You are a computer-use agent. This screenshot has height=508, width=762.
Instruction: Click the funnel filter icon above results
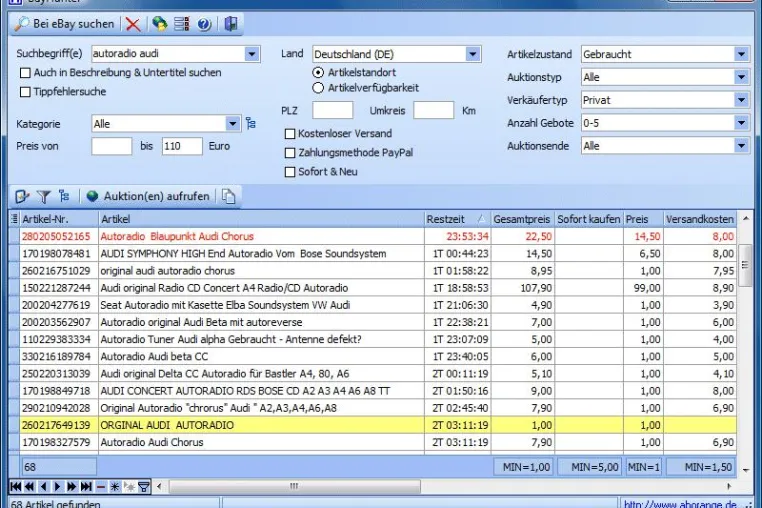coord(44,196)
